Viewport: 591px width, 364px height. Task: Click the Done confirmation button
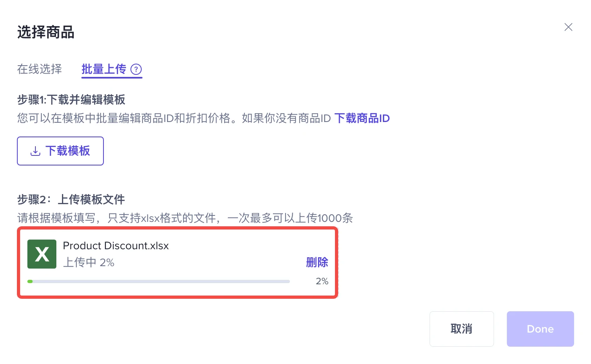(540, 329)
